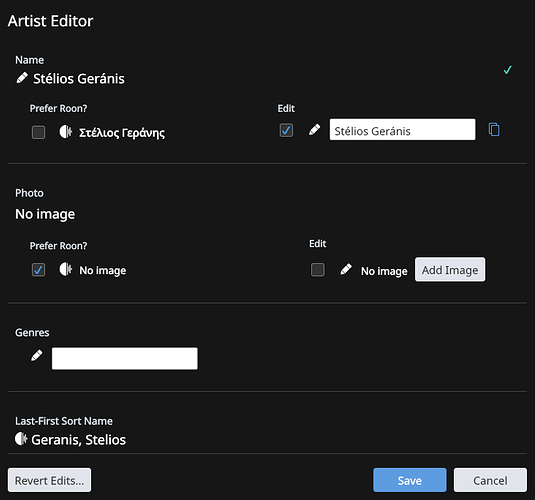Click the pencil icon beside the name input field
This screenshot has width=535, height=500.
click(x=314, y=130)
